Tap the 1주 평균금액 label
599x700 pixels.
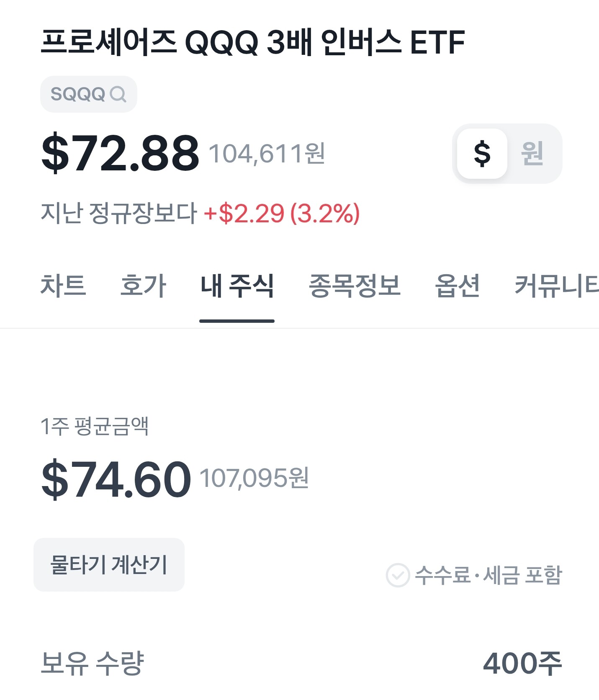click(95, 427)
